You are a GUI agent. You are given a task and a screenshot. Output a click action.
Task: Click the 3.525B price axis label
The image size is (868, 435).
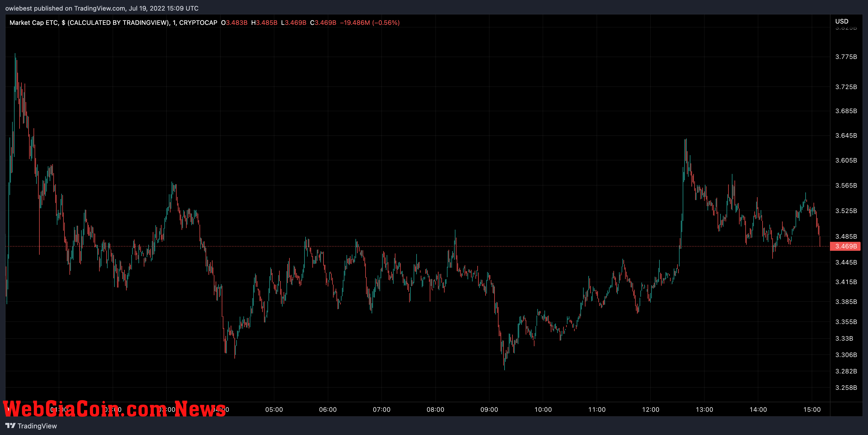pyautogui.click(x=846, y=211)
